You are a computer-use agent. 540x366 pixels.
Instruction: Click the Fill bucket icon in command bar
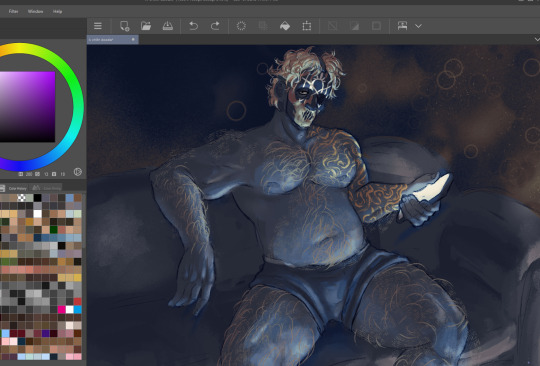pyautogui.click(x=285, y=26)
